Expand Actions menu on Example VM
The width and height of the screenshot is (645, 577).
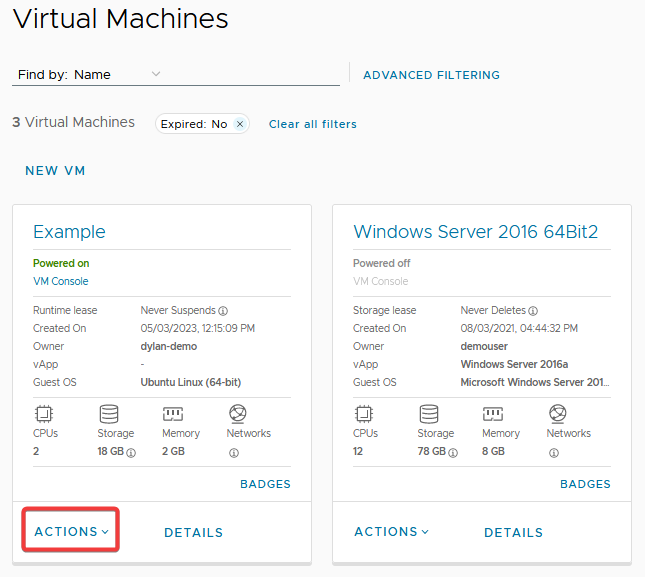(71, 532)
